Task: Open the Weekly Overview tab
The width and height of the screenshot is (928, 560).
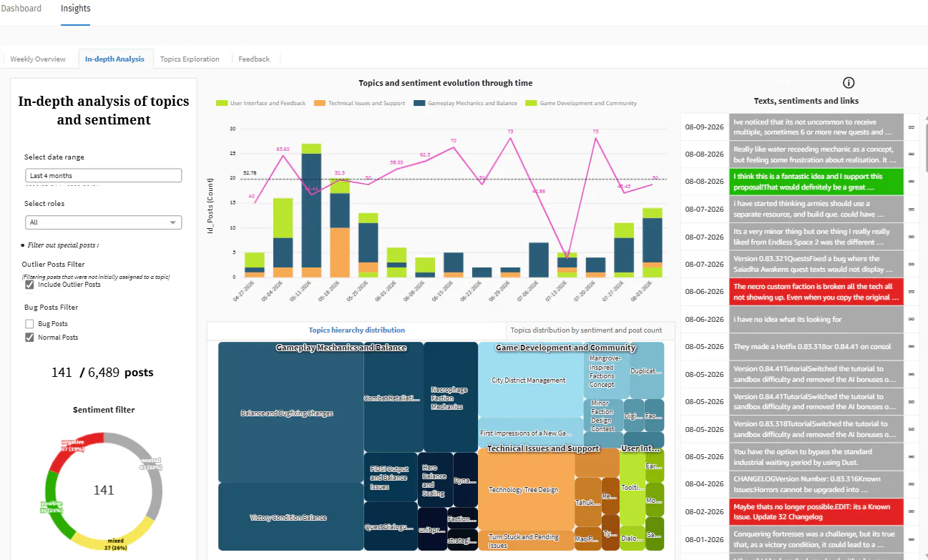Action: 38,59
